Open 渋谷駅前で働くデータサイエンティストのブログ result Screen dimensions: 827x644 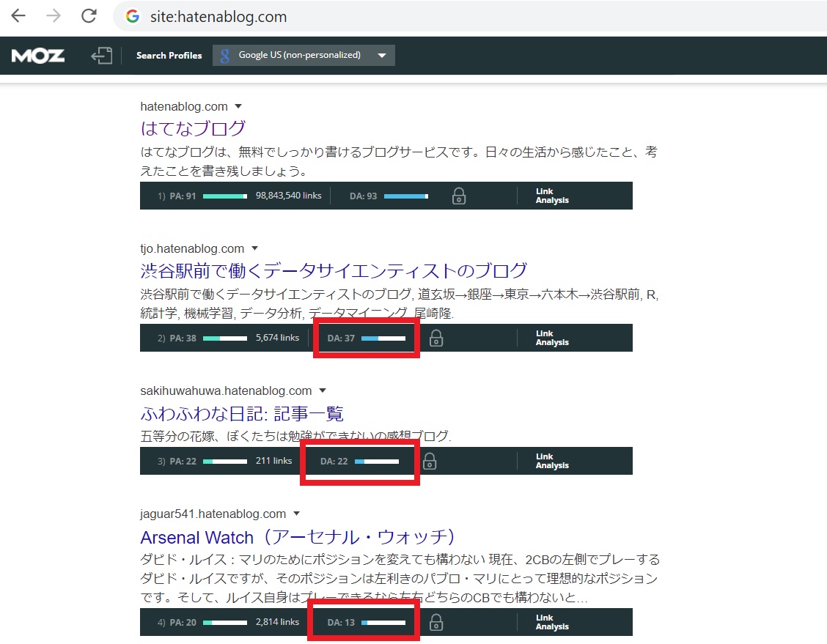[x=334, y=270]
